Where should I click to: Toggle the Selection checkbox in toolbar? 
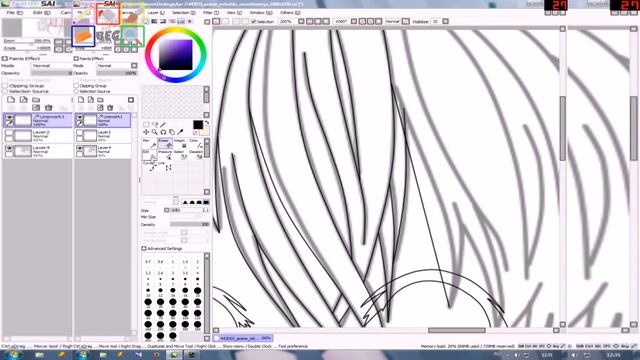(x=253, y=21)
